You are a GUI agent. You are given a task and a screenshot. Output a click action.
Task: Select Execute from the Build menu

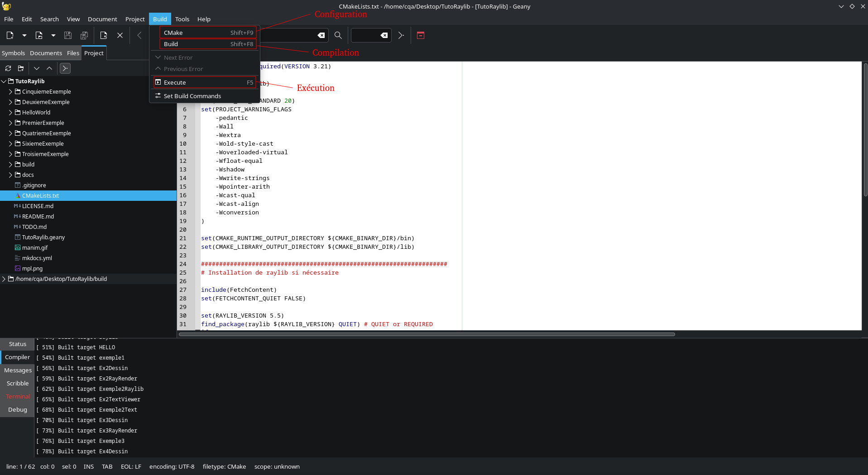click(x=174, y=82)
